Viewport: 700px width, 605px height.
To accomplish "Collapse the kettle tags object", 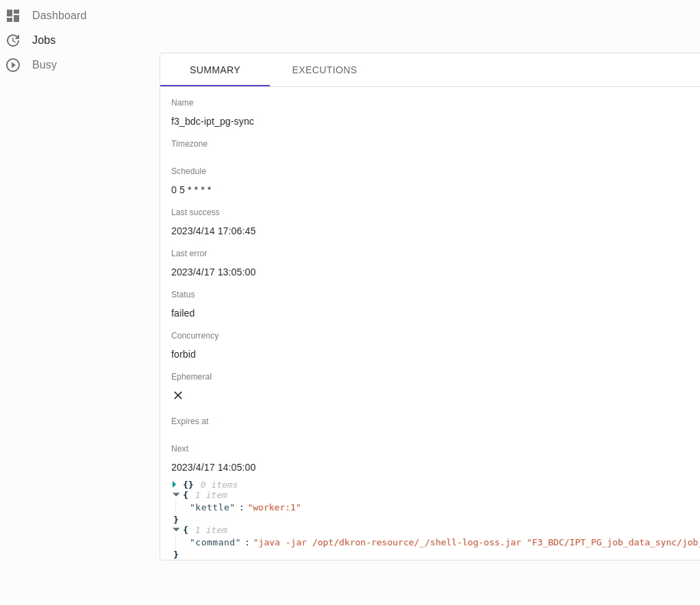I will (x=175, y=495).
